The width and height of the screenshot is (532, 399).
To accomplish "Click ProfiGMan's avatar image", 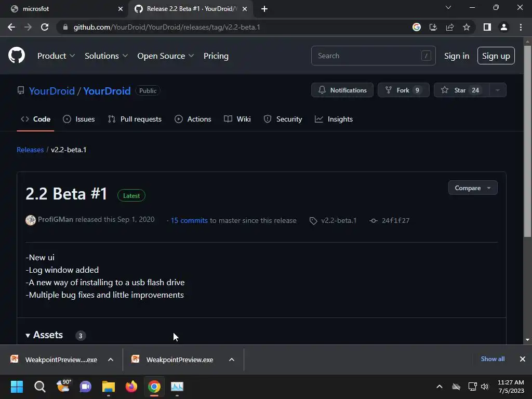I will click(31, 220).
